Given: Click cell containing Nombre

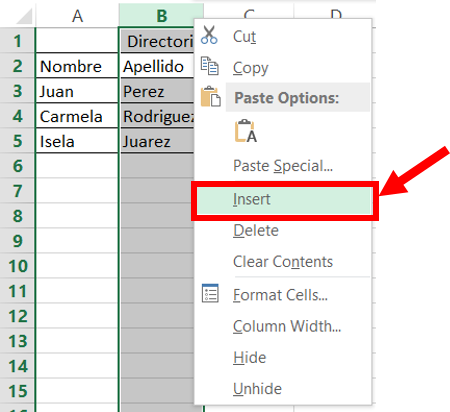Looking at the screenshot, I should (x=77, y=66).
